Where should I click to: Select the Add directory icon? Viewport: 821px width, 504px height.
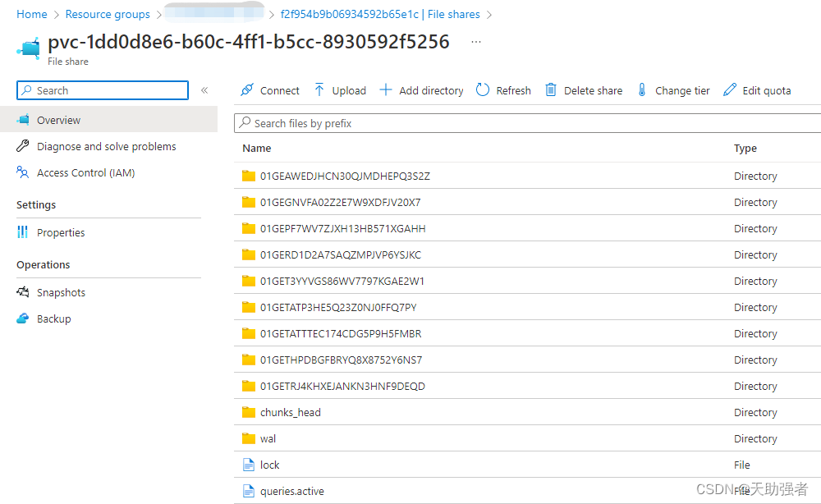click(386, 90)
